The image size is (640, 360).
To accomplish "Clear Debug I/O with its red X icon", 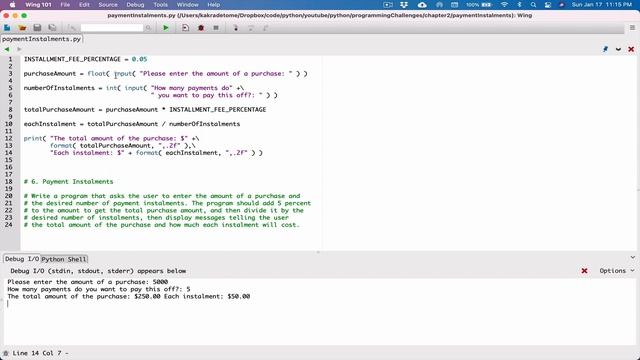I will tap(584, 271).
